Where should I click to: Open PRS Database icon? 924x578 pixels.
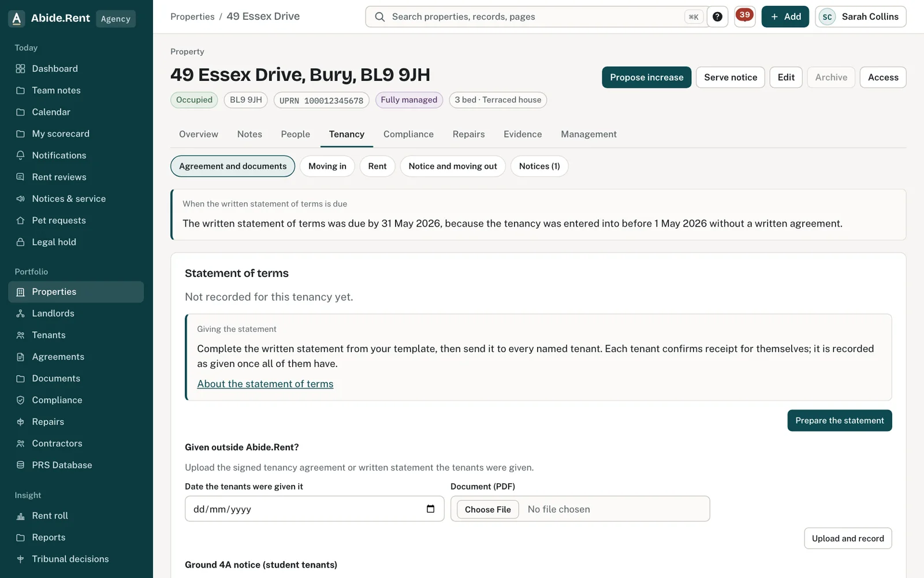[20, 465]
